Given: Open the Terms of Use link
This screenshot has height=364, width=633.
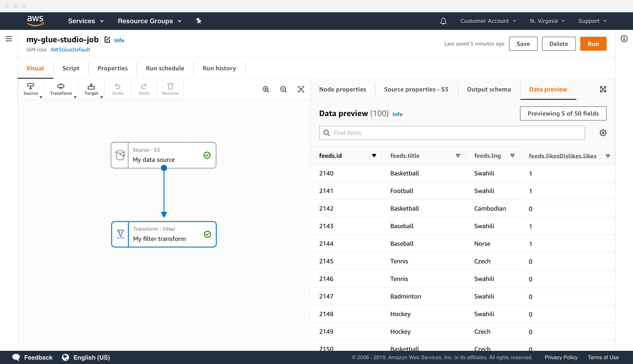Looking at the screenshot, I should tap(603, 357).
